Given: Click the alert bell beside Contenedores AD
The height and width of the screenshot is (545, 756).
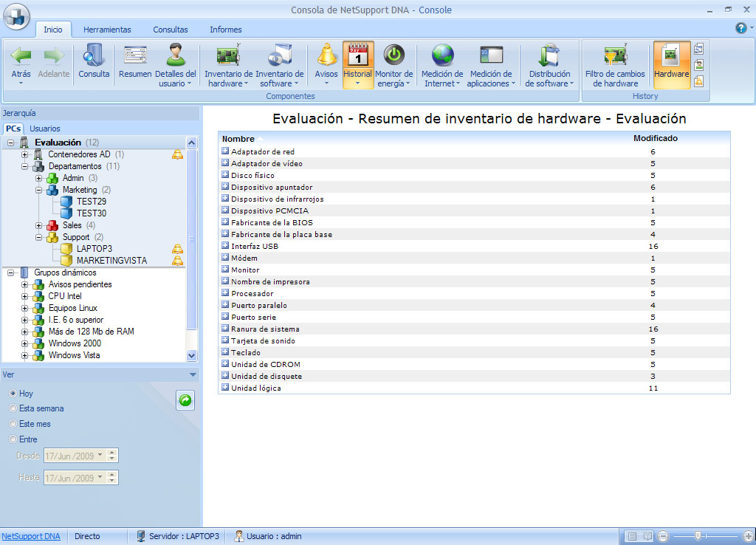Looking at the screenshot, I should tap(177, 154).
